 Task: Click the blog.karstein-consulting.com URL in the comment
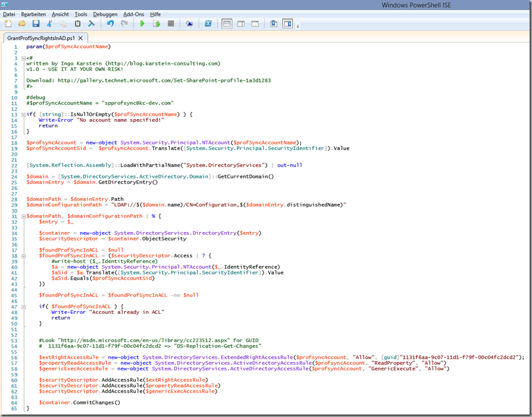(163, 64)
